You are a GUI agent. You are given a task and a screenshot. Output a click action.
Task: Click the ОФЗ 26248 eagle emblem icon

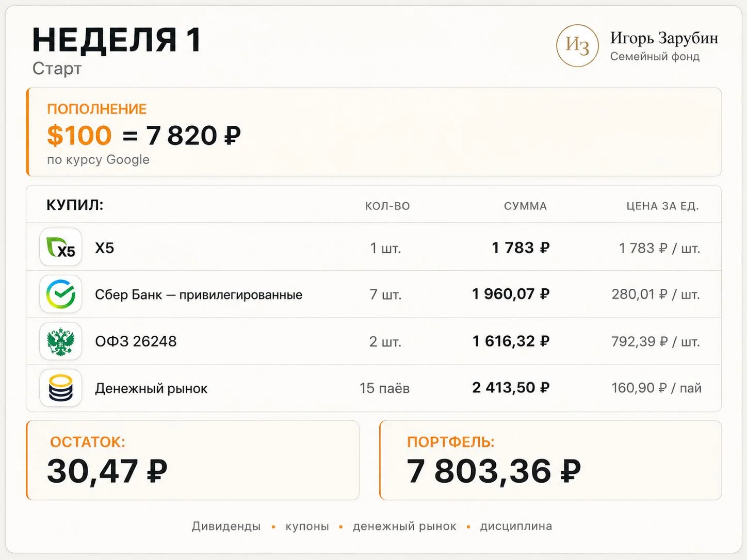pos(61,341)
